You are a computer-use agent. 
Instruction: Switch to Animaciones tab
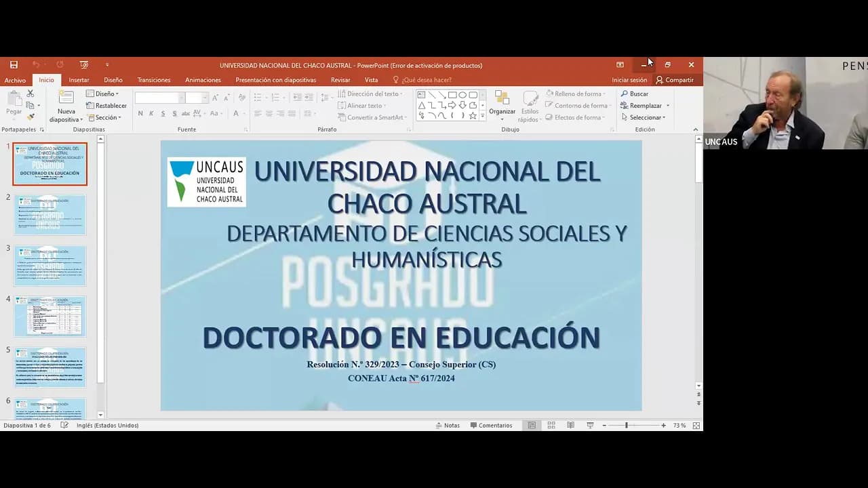203,80
